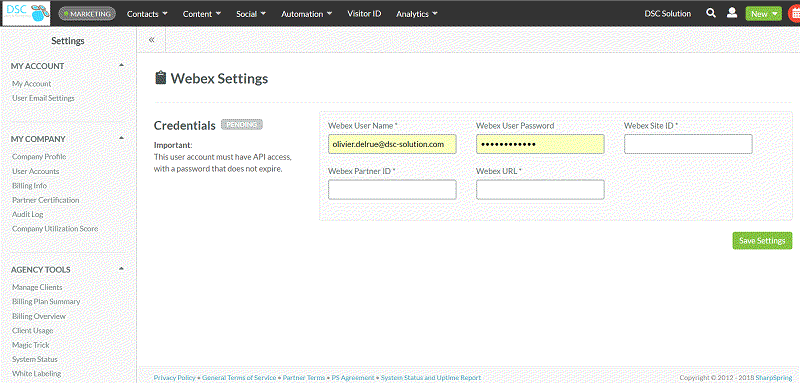This screenshot has height=383, width=800.
Task: Open Billing Plan Summary
Action: coord(46,301)
